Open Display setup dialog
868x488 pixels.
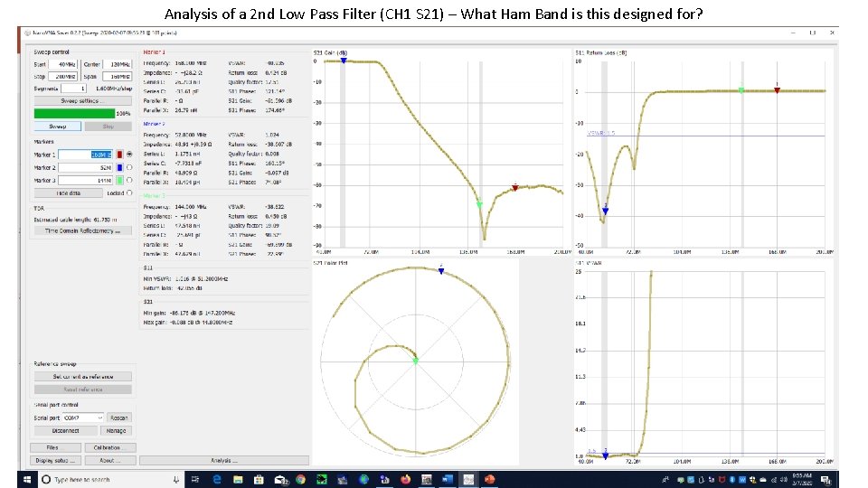coord(55,460)
